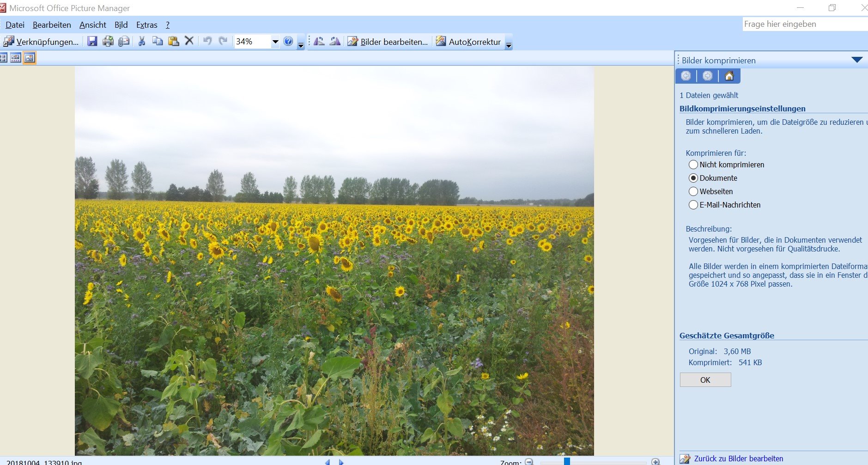This screenshot has height=465, width=868.
Task: Click the Save disk icon in toolbar
Action: tap(92, 42)
